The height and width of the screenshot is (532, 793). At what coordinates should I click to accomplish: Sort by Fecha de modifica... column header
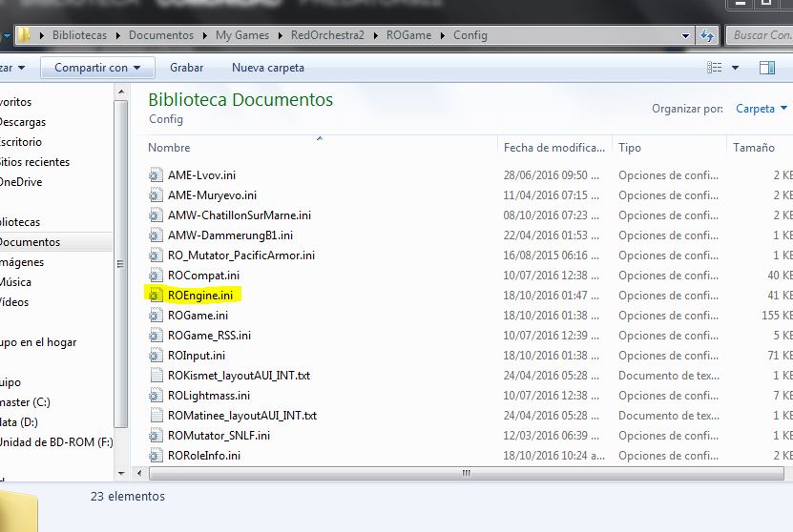coord(554,148)
